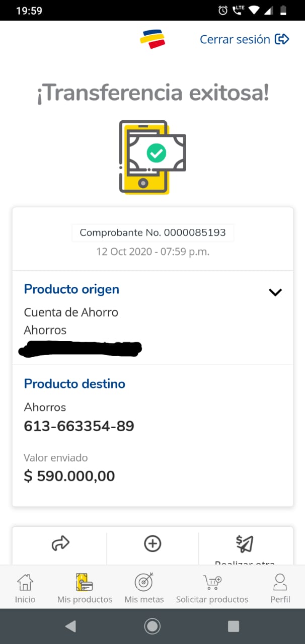The image size is (305, 644).
Task: Open the Solicitar productos tab
Action: (x=212, y=589)
